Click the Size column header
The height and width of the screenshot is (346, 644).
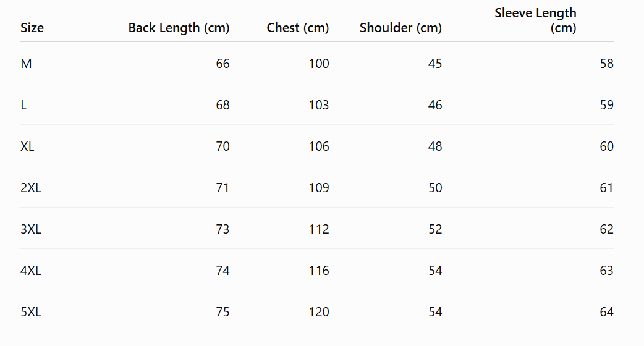point(32,28)
